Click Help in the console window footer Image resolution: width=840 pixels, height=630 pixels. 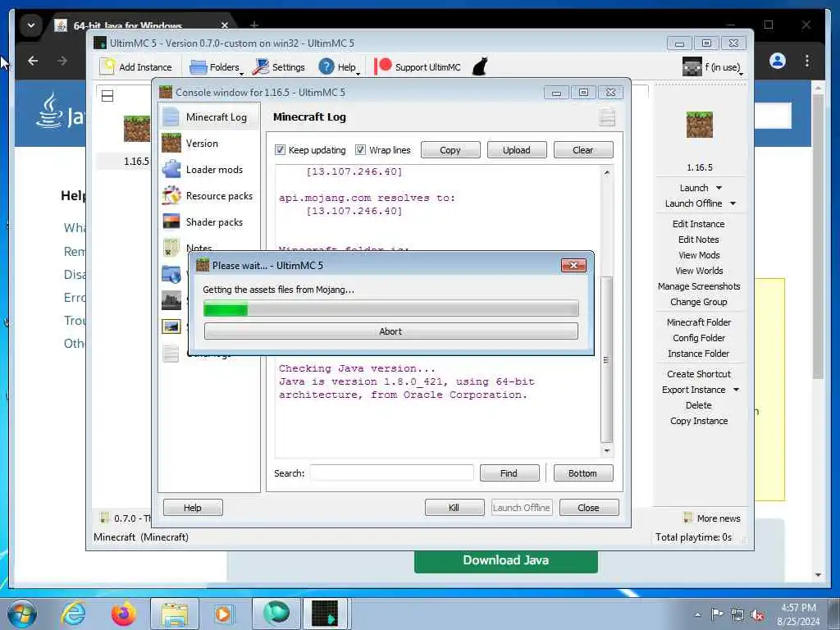coord(192,507)
